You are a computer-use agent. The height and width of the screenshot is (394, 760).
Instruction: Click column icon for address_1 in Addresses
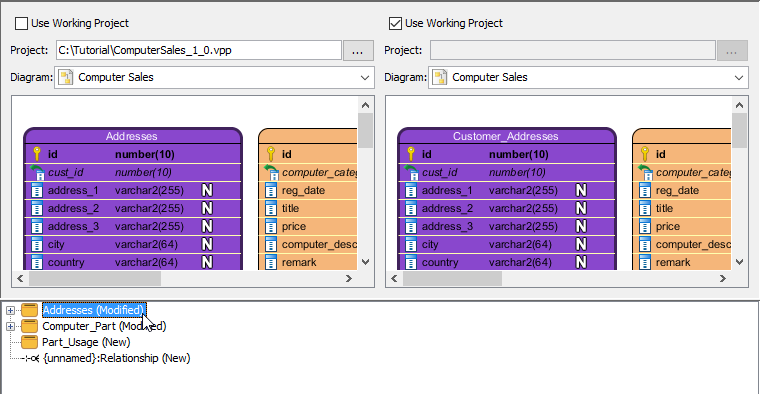click(x=37, y=190)
